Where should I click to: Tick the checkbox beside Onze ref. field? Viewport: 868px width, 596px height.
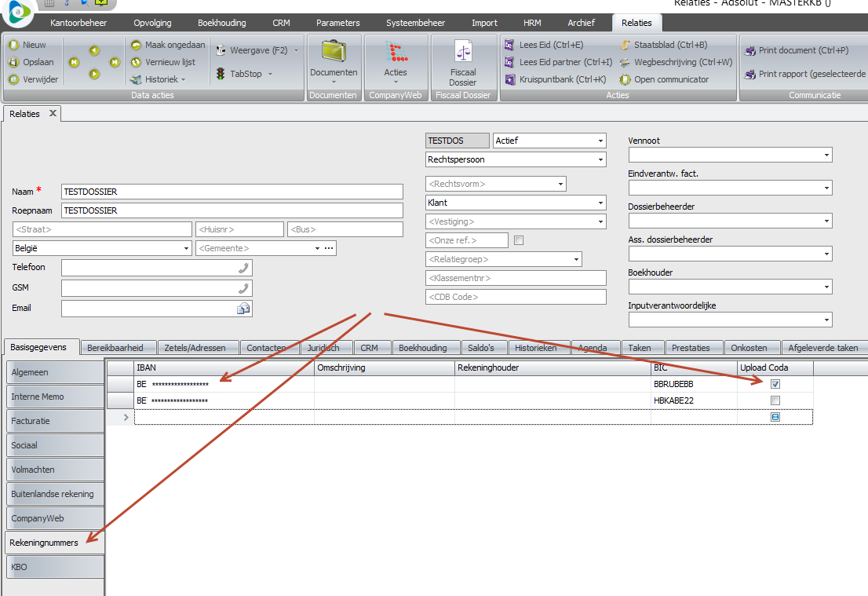pos(518,240)
